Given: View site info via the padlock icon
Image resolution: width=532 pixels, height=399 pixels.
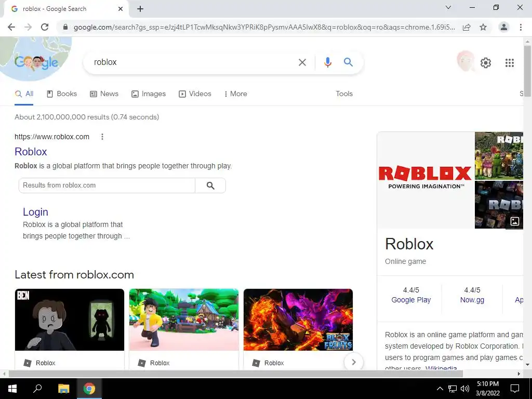Looking at the screenshot, I should coord(65,27).
